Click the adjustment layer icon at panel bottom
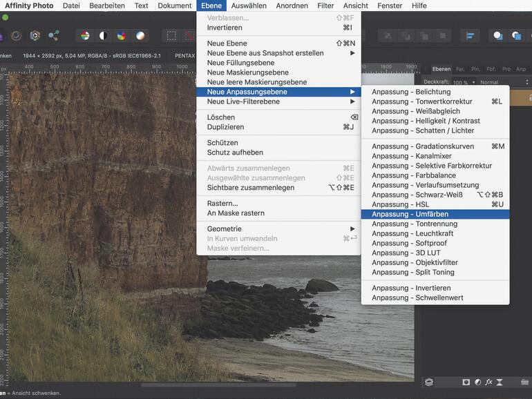 pyautogui.click(x=477, y=382)
